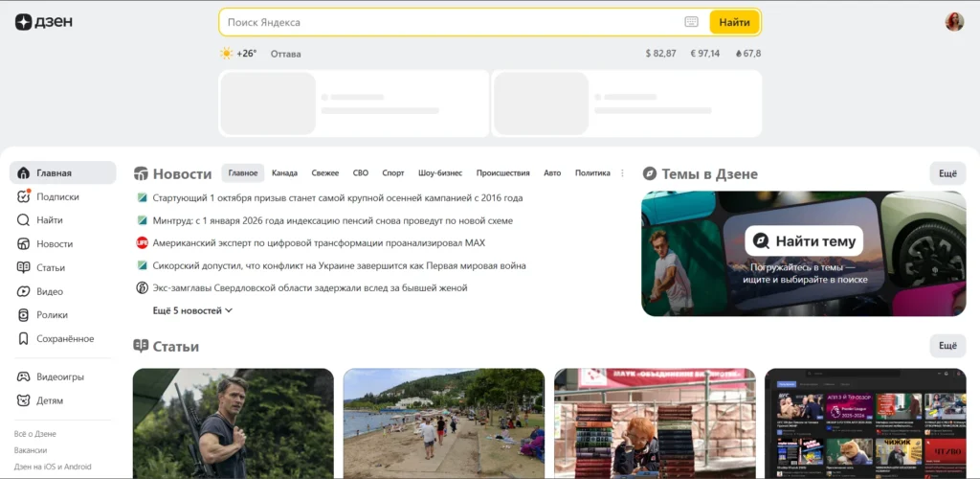
Task: Open the Видеоигры gamepad icon
Action: [x=23, y=377]
